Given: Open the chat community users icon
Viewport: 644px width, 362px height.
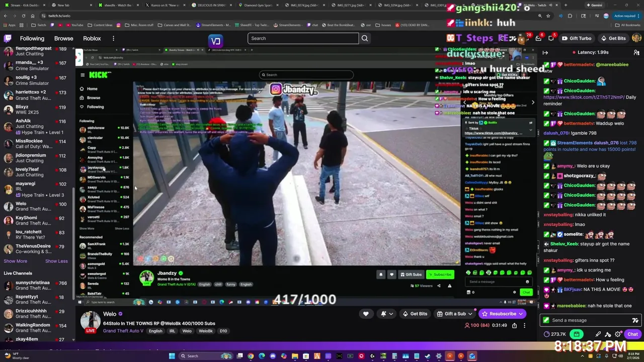Looking at the screenshot, I should click(636, 52).
